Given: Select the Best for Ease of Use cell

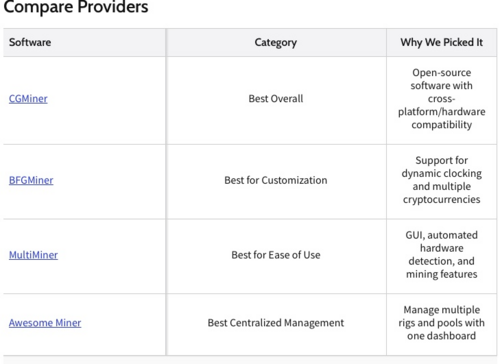Looking at the screenshot, I should coord(276,255).
